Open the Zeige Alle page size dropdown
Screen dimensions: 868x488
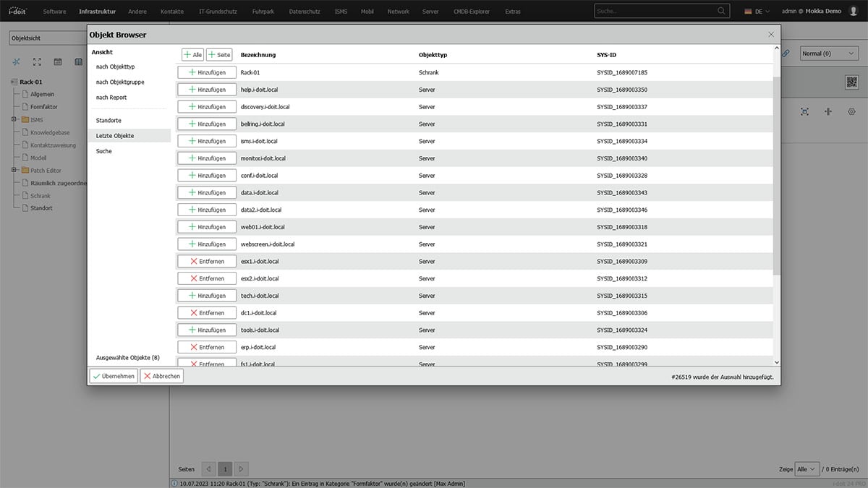coord(807,469)
